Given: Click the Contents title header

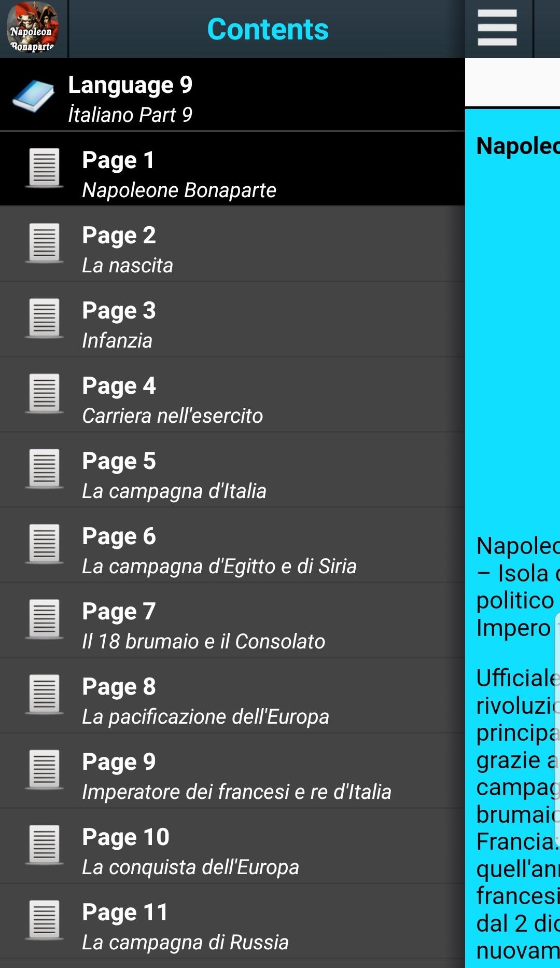Looking at the screenshot, I should (268, 29).
